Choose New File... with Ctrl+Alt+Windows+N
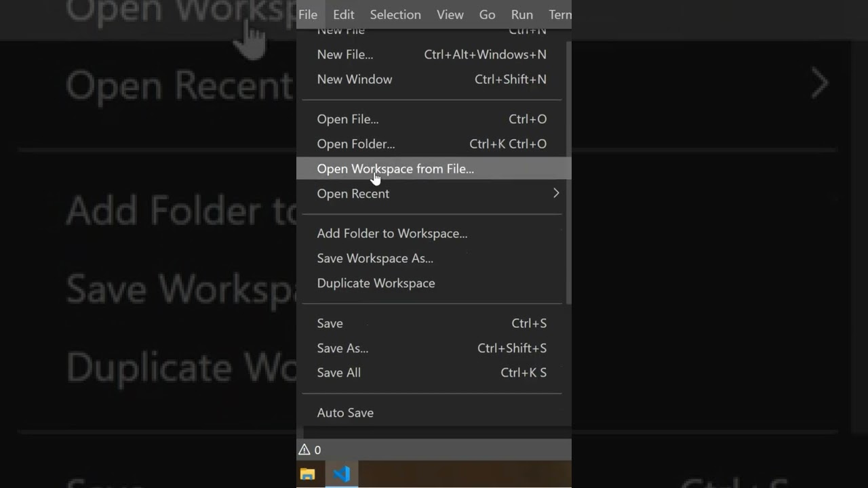Screen dimensions: 868x488 pyautogui.click(x=433, y=54)
